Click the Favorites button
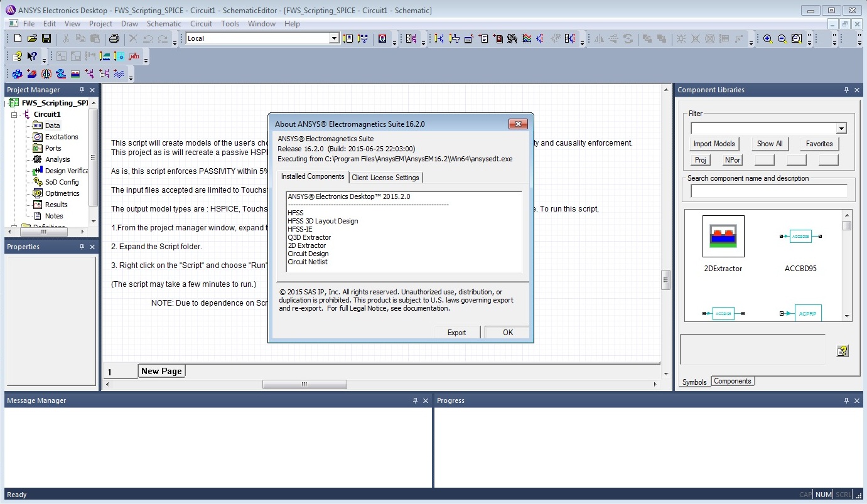Image resolution: width=867 pixels, height=504 pixels. click(x=819, y=144)
